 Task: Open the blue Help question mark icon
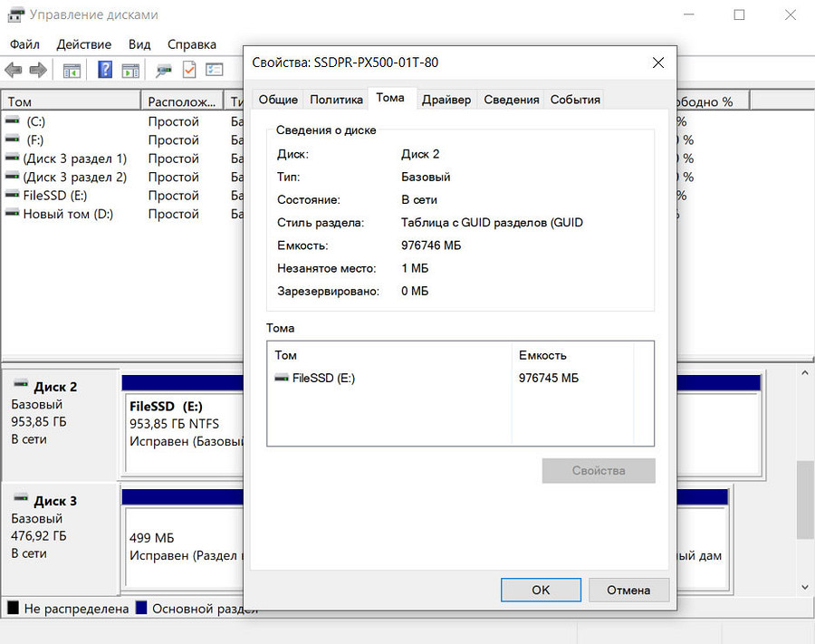coord(105,69)
